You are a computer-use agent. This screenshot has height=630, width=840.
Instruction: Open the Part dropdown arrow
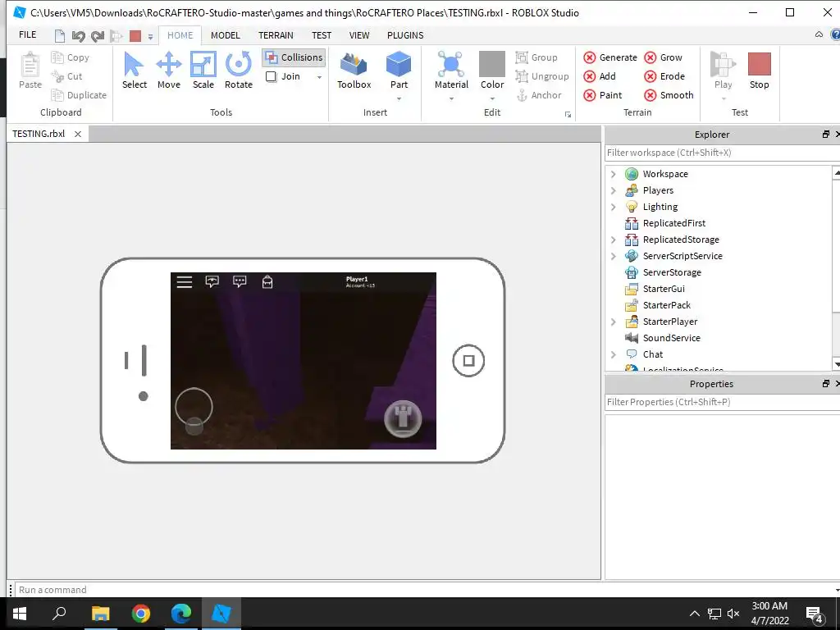399,99
